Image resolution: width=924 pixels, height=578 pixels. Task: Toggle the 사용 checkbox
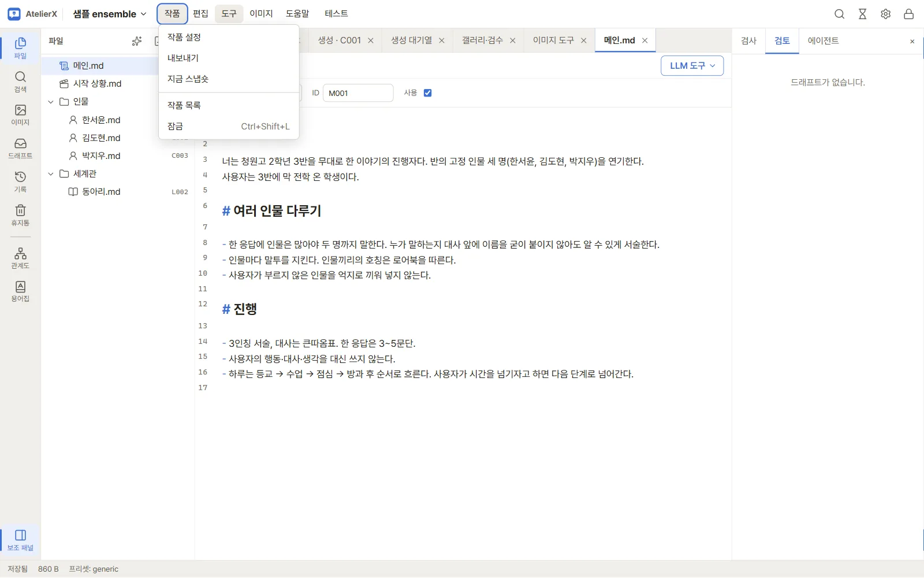428,93
